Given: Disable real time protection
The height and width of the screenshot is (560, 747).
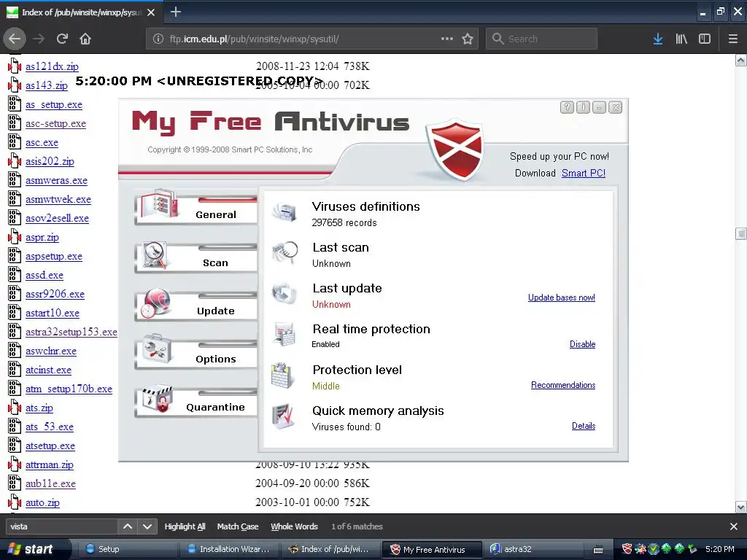Looking at the screenshot, I should [582, 344].
